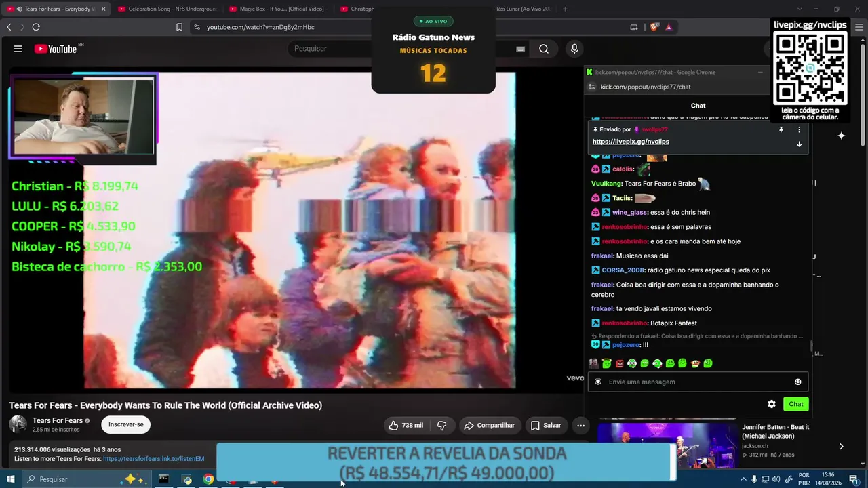Switch to the Celebration Song tab
This screenshot has height=488, width=868.
[x=166, y=9]
